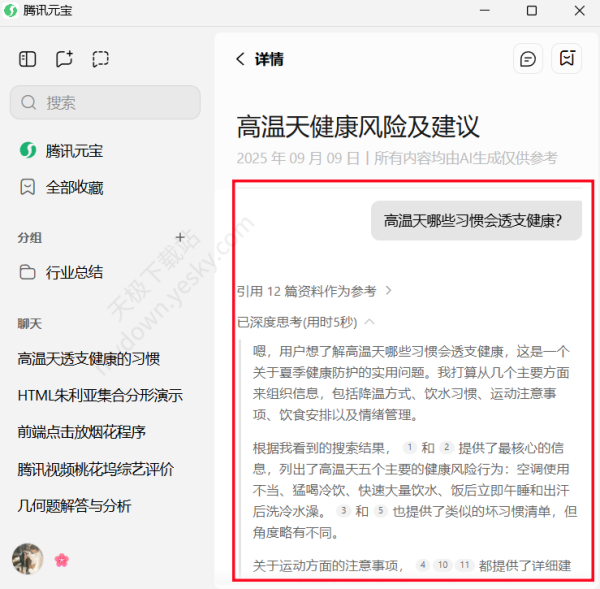Open chat HTML朱利亚集合分形演示
This screenshot has width=600, height=589.
(100, 395)
